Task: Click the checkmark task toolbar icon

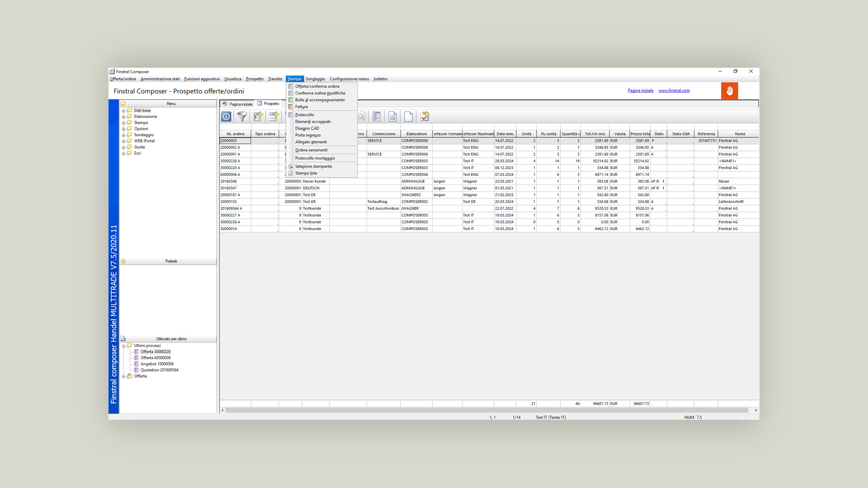Action: click(x=425, y=117)
